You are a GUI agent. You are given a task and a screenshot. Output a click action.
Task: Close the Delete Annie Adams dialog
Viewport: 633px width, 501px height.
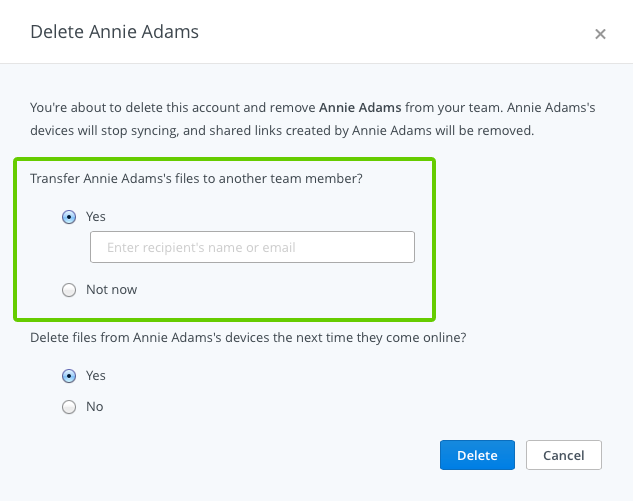point(600,34)
